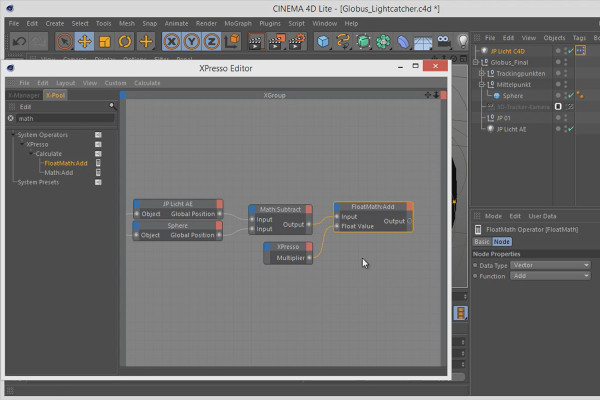Click the FloatMath:Add node output port
The height and width of the screenshot is (400, 600).
409,221
